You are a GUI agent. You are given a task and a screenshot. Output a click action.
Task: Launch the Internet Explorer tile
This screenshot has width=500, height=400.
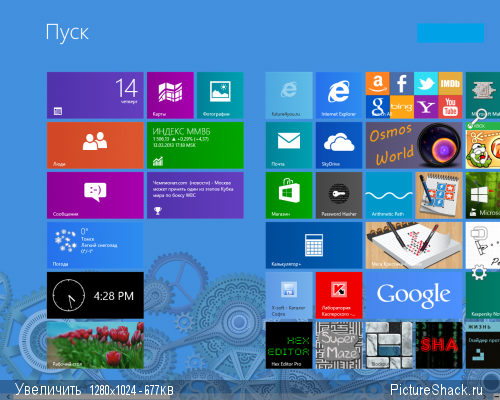(339, 95)
